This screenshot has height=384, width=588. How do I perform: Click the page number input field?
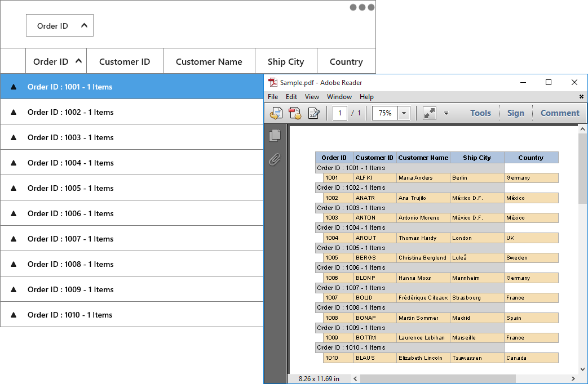(x=340, y=113)
